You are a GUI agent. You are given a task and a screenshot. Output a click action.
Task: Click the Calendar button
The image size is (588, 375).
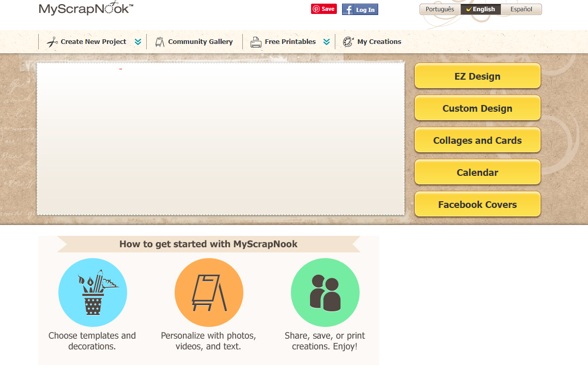click(477, 172)
